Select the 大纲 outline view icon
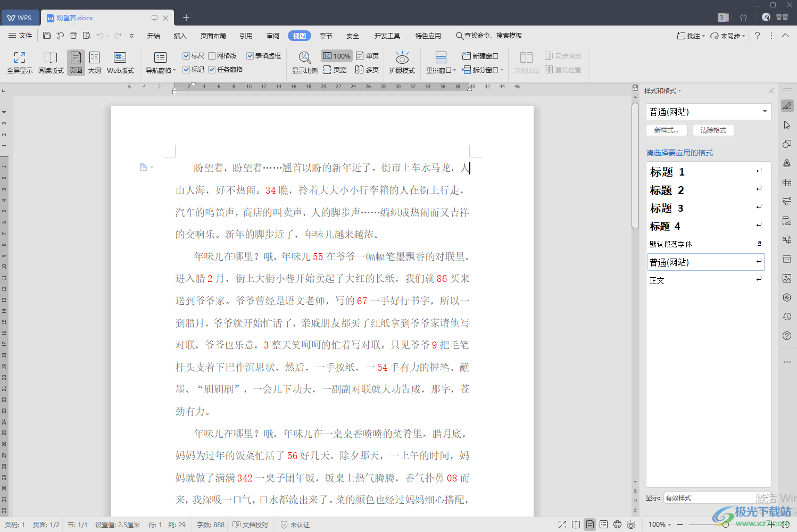The width and height of the screenshot is (797, 532). (x=94, y=57)
